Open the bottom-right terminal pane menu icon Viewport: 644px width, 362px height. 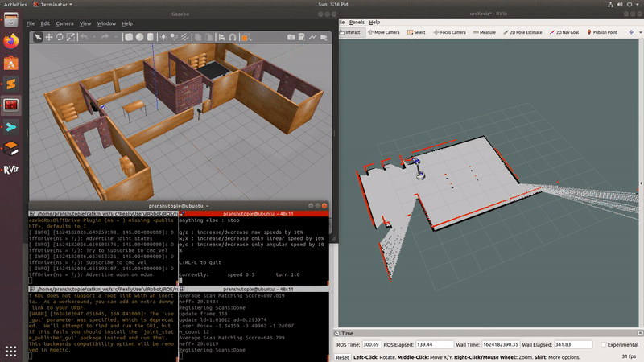pos(183,290)
